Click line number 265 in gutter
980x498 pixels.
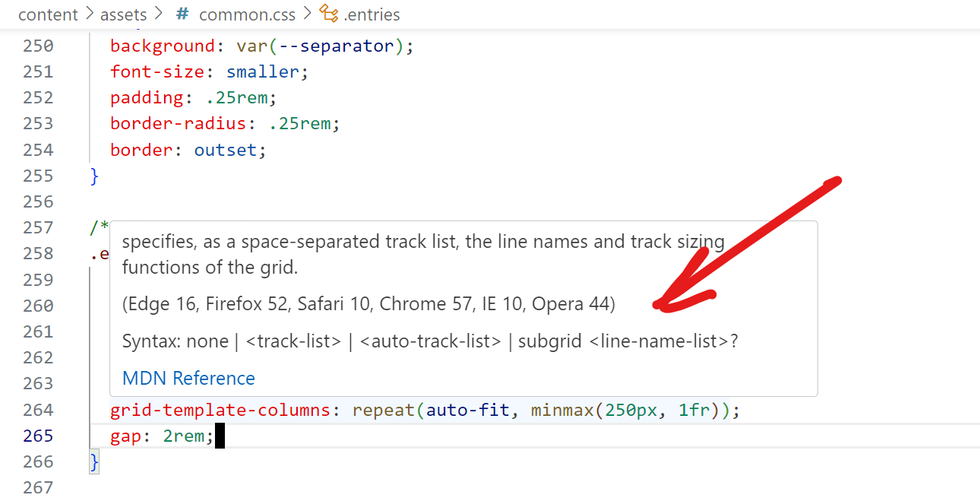(38, 436)
